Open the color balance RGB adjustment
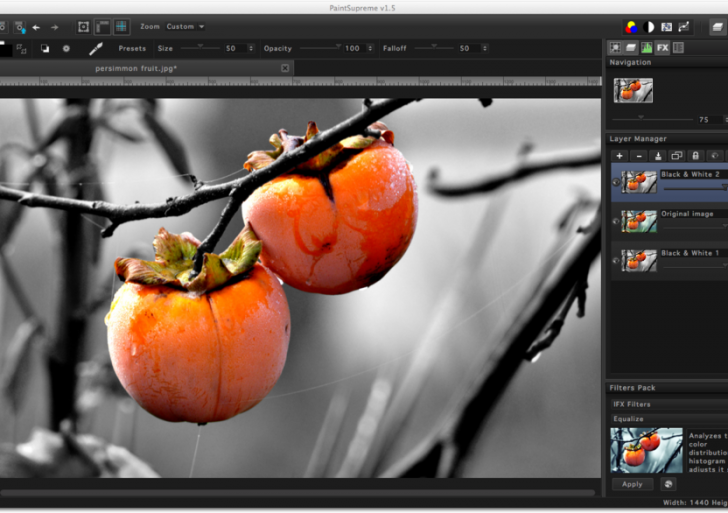 point(632,27)
